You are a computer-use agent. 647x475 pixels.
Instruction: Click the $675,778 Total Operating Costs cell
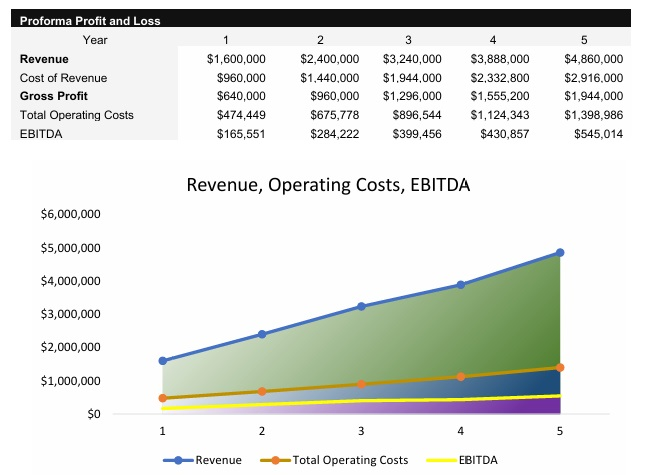[x=329, y=115]
